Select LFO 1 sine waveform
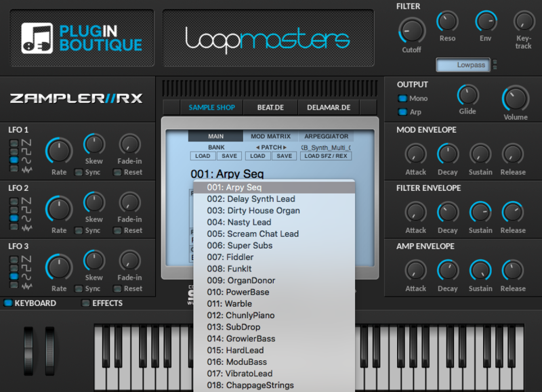This screenshot has height=392, width=542. click(x=14, y=160)
